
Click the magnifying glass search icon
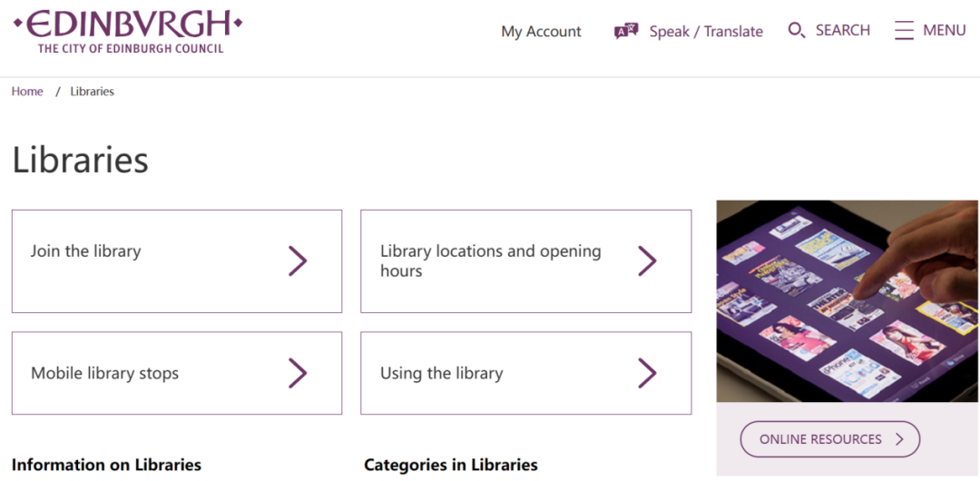coord(797,31)
